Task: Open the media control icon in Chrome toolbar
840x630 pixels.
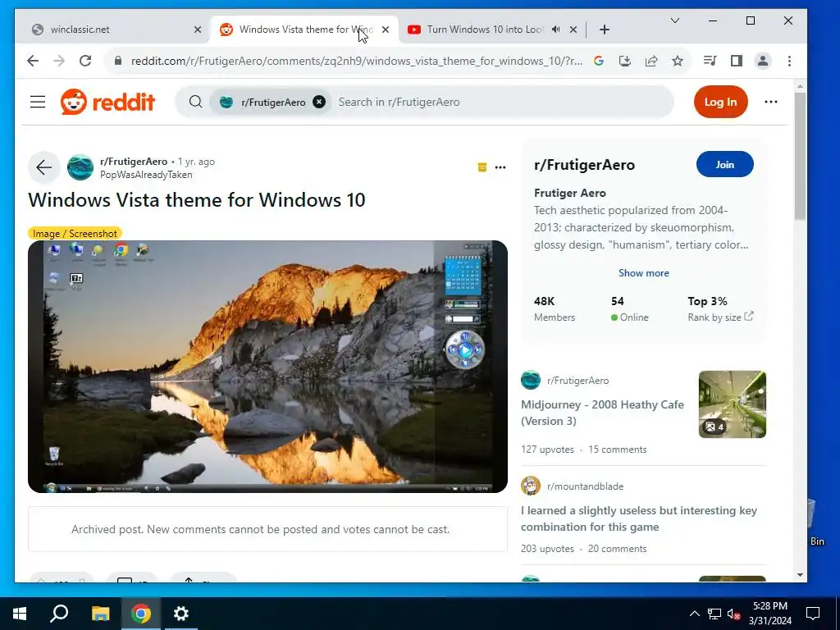Action: 710,61
